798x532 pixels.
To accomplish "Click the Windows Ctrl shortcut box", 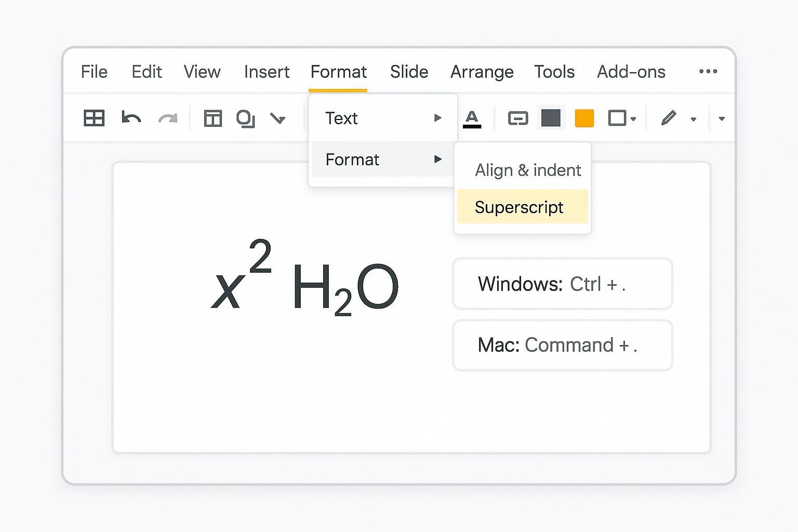I will click(x=563, y=284).
